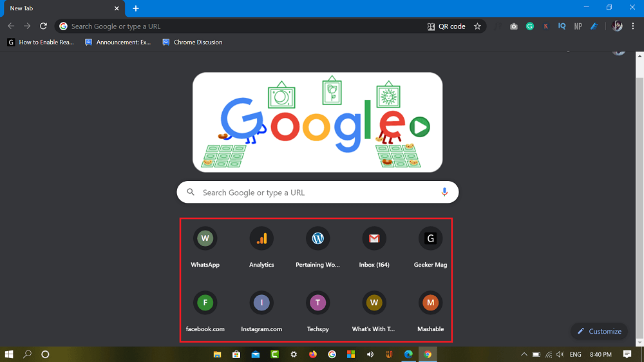The image size is (644, 362).
Task: Open the What's With T... shortcut
Action: [374, 311]
